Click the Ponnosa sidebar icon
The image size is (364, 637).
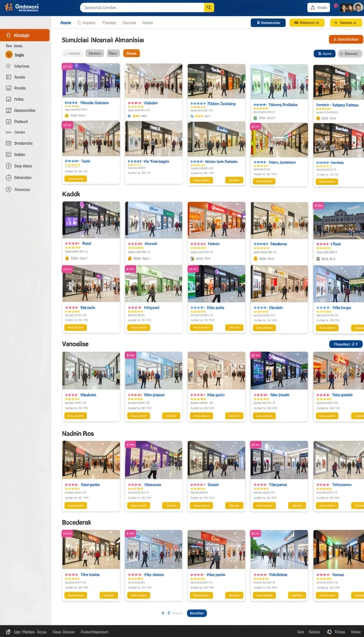pyautogui.click(x=9, y=190)
